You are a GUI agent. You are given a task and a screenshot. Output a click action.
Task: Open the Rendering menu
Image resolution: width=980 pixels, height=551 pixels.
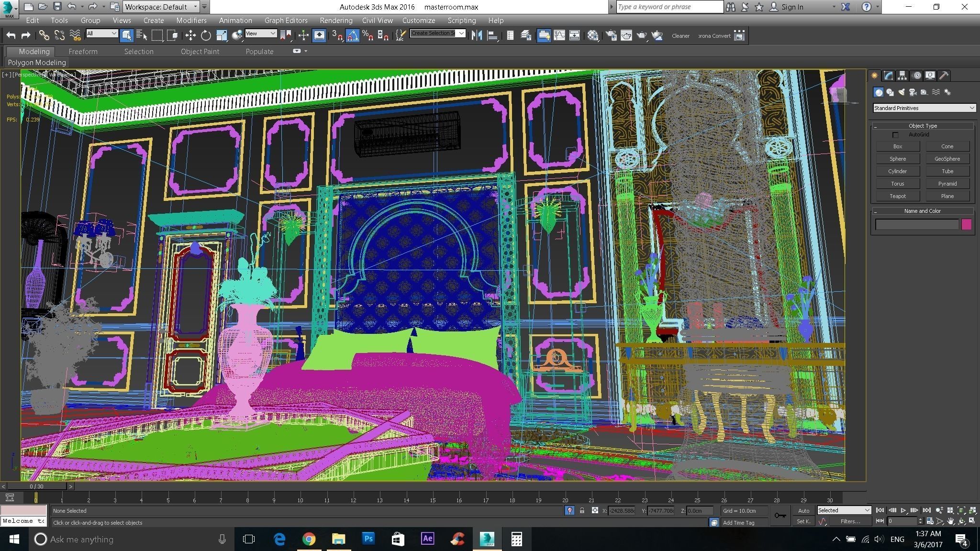pyautogui.click(x=336, y=21)
